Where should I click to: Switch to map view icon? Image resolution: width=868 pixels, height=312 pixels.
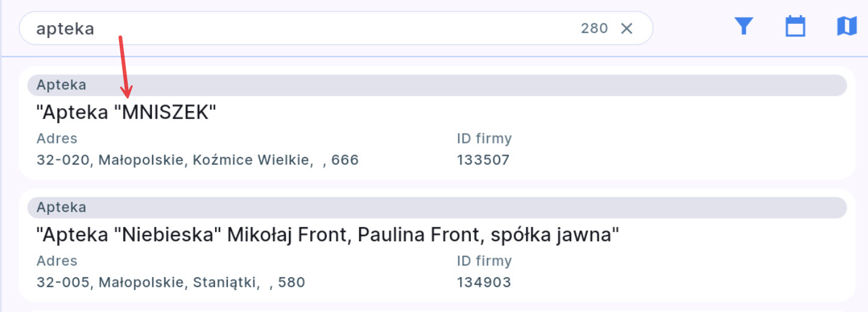[847, 26]
